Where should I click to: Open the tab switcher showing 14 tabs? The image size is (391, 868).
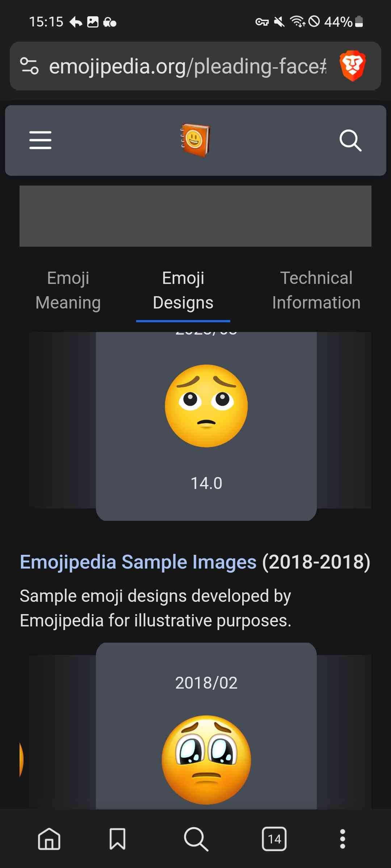coord(274,839)
